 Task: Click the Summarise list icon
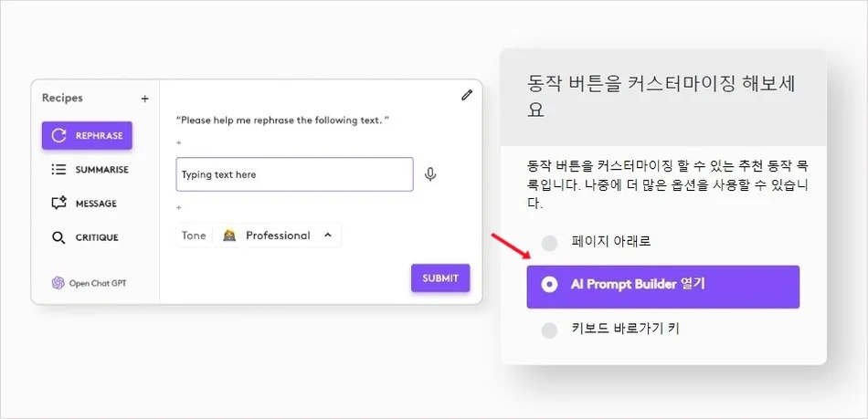pos(58,170)
